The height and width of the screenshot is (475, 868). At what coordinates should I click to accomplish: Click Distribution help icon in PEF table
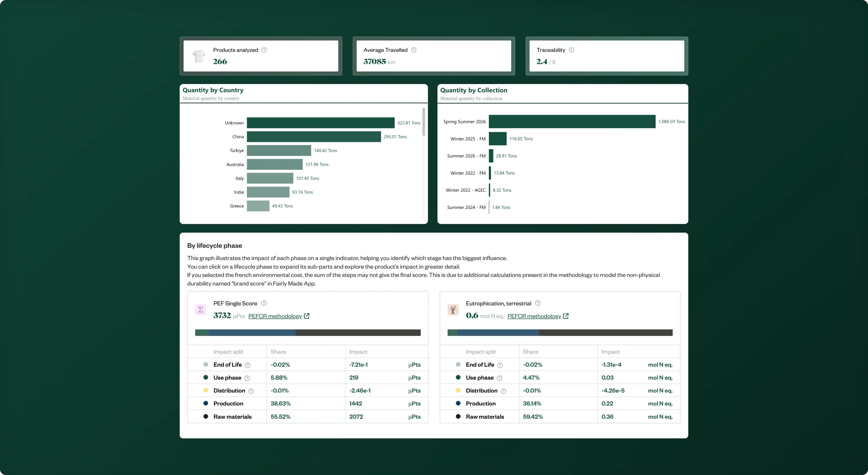251,391
